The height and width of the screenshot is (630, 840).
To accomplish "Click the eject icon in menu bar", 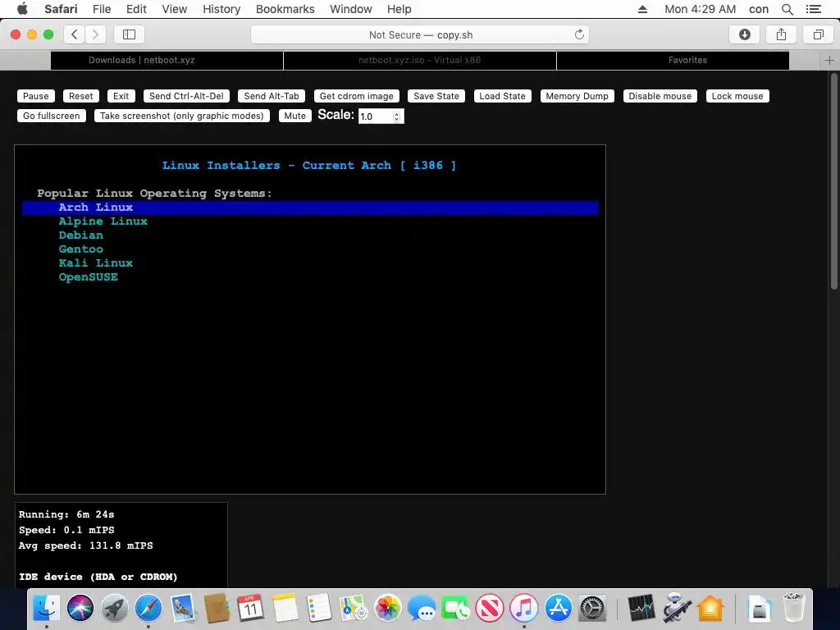I will click(x=643, y=9).
